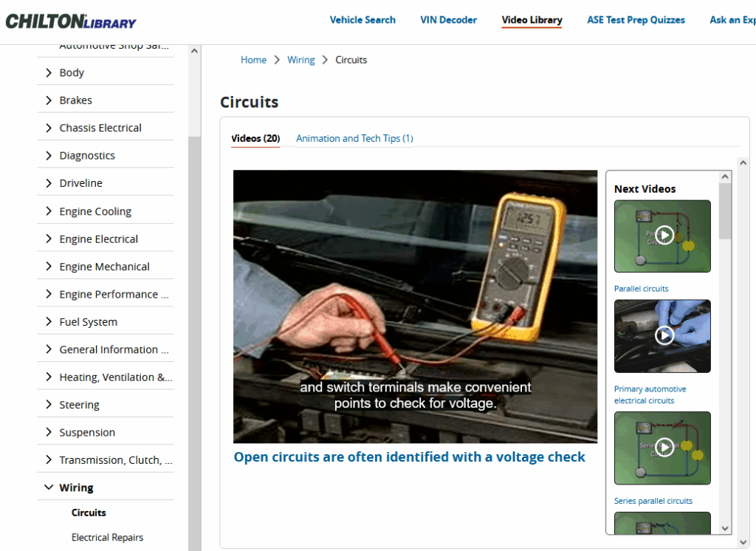This screenshot has width=756, height=551.
Task: Expand the Engine Mechanical category
Action: coord(49,267)
